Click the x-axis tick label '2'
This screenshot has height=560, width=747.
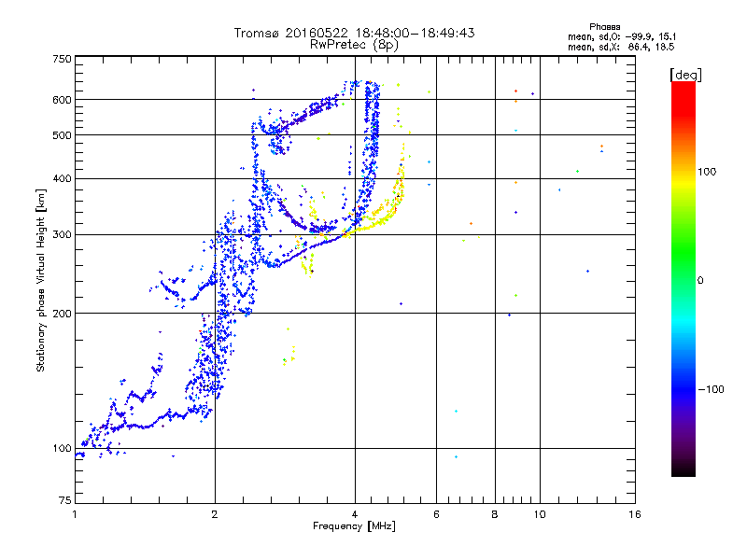point(215,514)
